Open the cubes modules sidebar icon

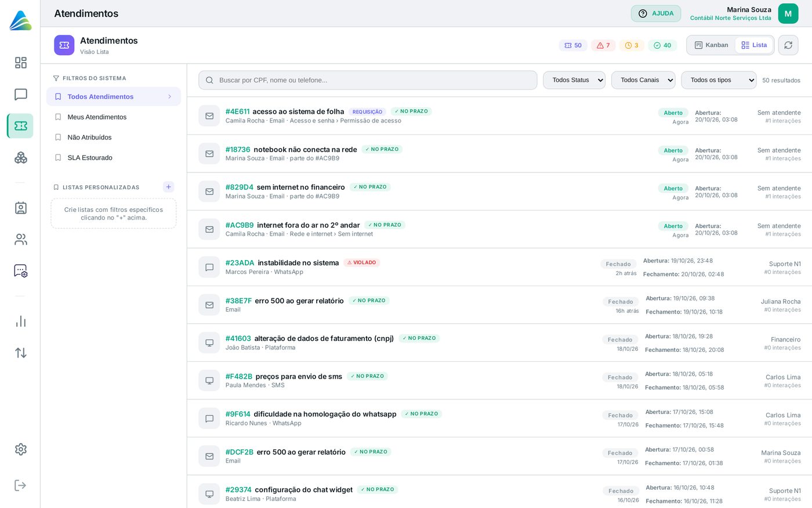[21, 157]
